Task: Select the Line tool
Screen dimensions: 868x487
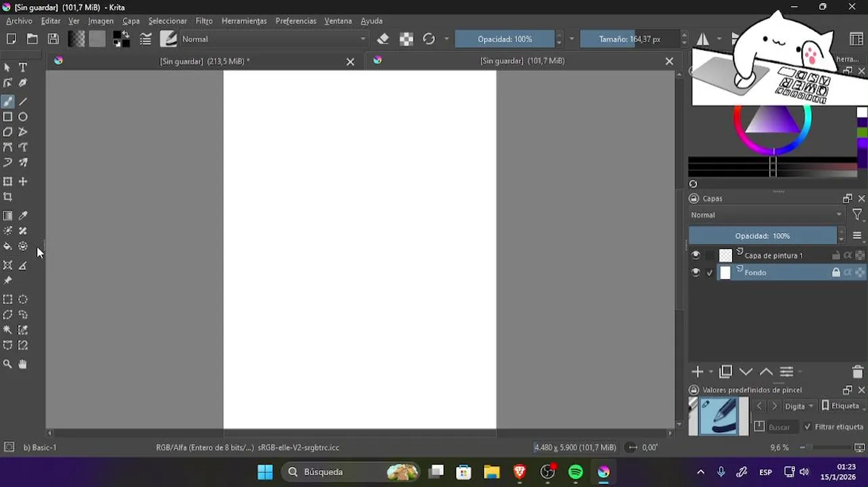Action: coord(23,101)
